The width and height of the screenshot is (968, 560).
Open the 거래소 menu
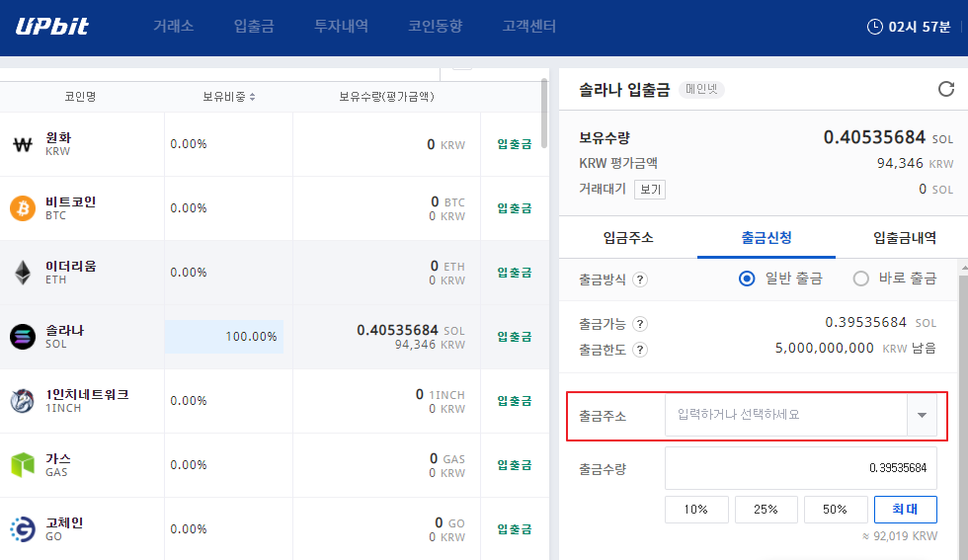click(174, 26)
